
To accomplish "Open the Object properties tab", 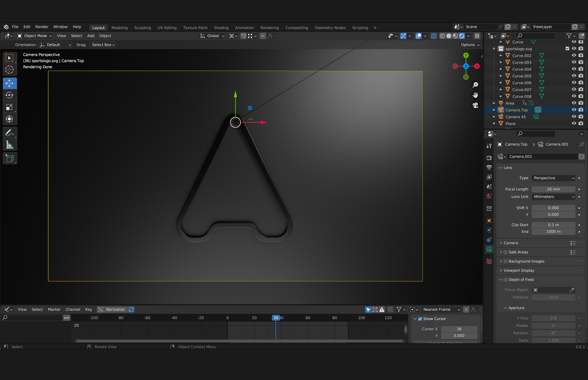I will (x=489, y=221).
